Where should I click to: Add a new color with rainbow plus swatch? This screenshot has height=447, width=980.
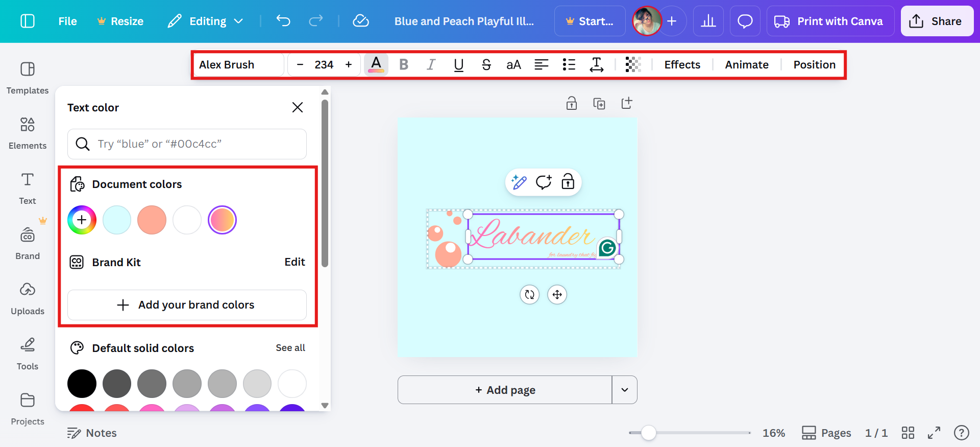click(x=82, y=220)
